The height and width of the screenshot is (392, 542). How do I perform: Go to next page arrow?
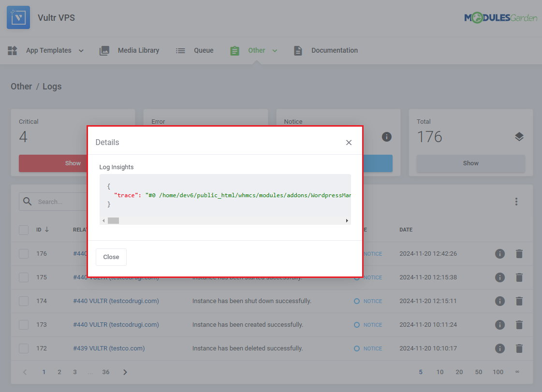pos(125,372)
